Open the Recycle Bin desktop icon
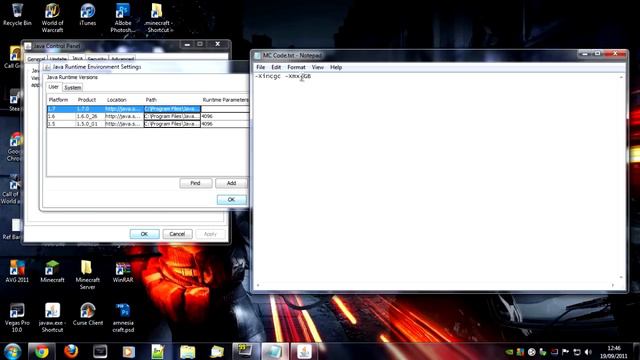Image resolution: width=640 pixels, height=360 pixels. [x=17, y=14]
